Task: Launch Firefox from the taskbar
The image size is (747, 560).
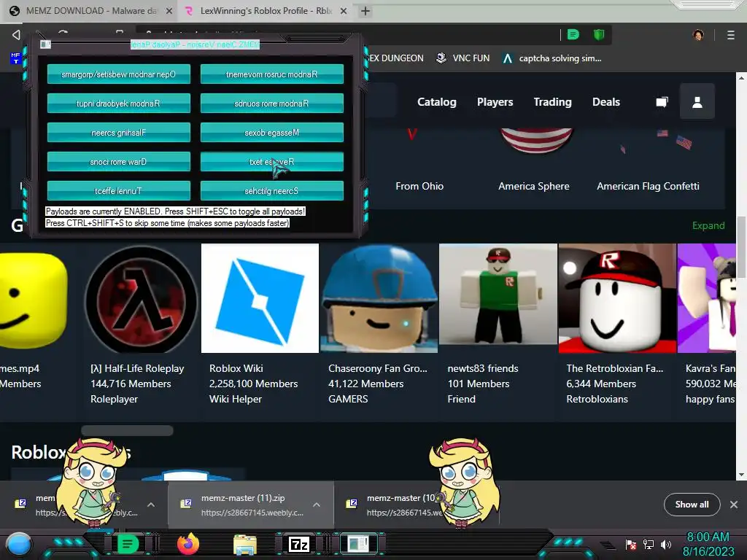Action: coord(187,544)
